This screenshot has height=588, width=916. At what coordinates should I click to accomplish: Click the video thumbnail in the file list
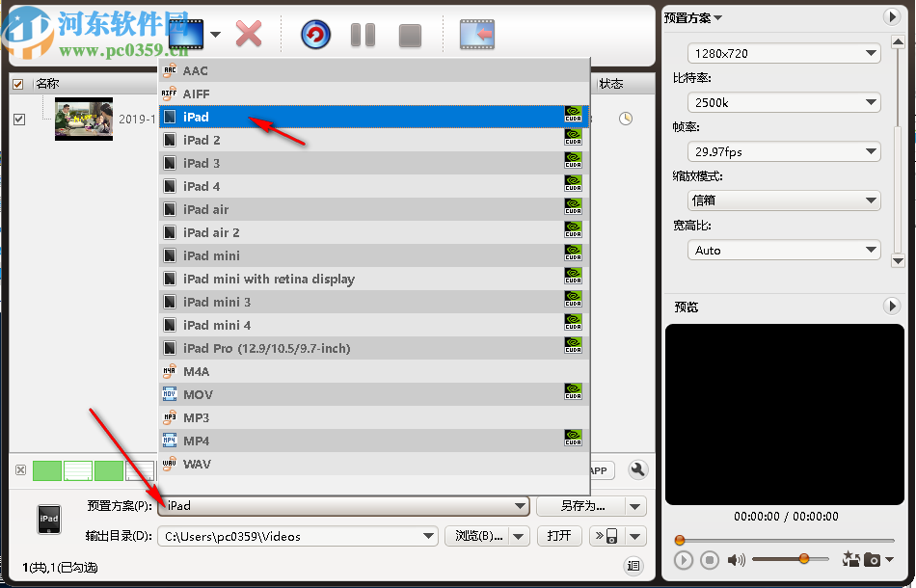click(x=84, y=120)
